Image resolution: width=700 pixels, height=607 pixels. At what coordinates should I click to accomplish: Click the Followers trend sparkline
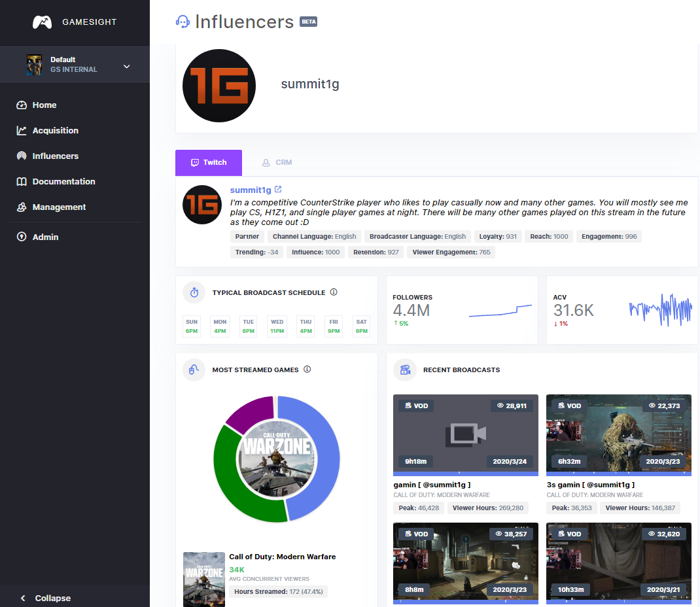500,311
